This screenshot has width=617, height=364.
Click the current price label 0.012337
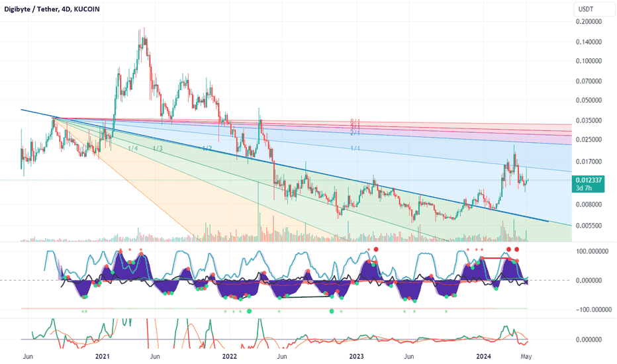click(589, 180)
